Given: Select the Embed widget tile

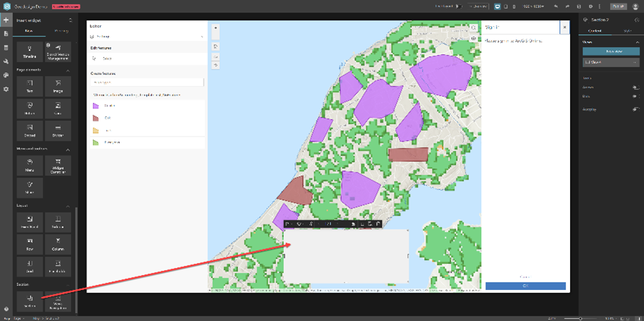Looking at the screenshot, I should click(30, 130).
